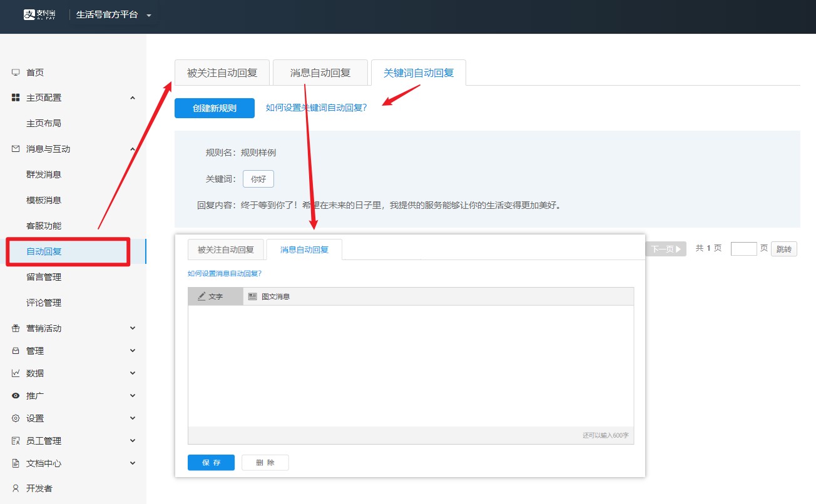The height and width of the screenshot is (504, 816).
Task: Expand the 营销活动 chevron
Action: coord(132,328)
